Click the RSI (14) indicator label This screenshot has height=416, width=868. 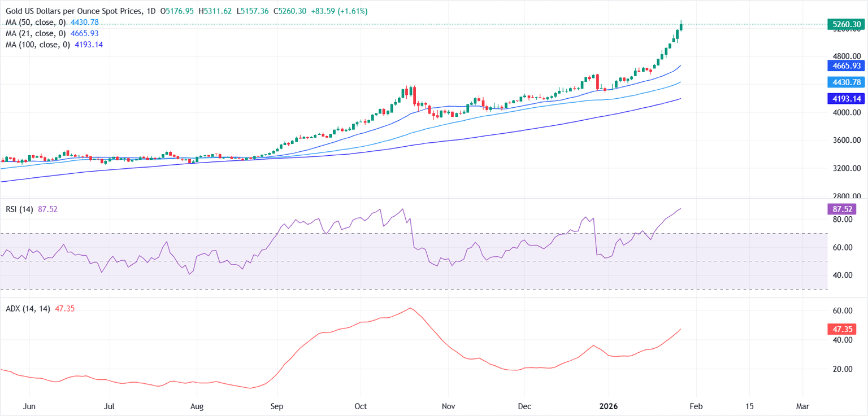click(x=18, y=209)
